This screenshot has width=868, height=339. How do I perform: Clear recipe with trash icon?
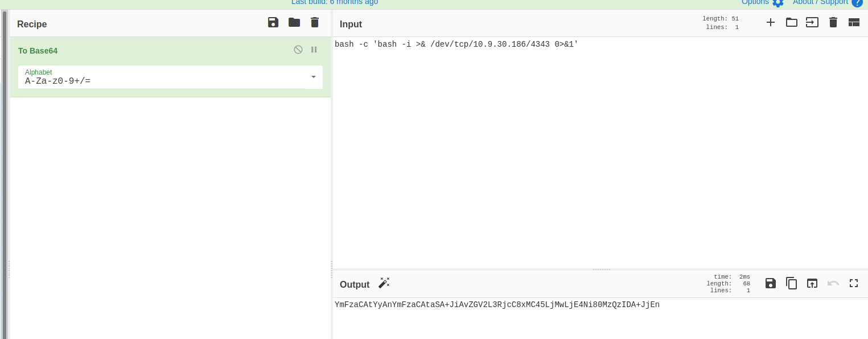pyautogui.click(x=315, y=22)
